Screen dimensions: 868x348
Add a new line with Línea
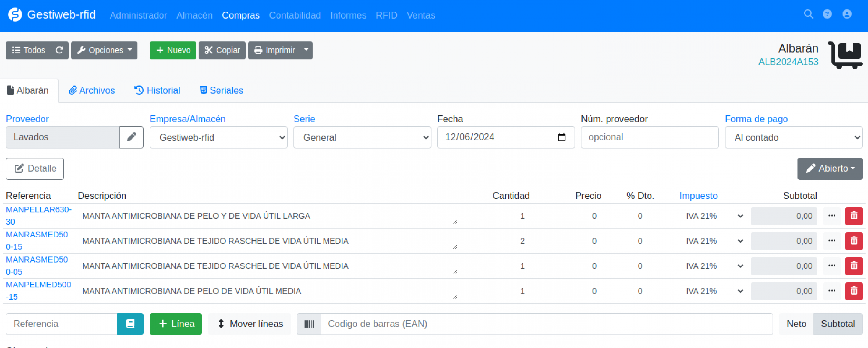pos(176,324)
